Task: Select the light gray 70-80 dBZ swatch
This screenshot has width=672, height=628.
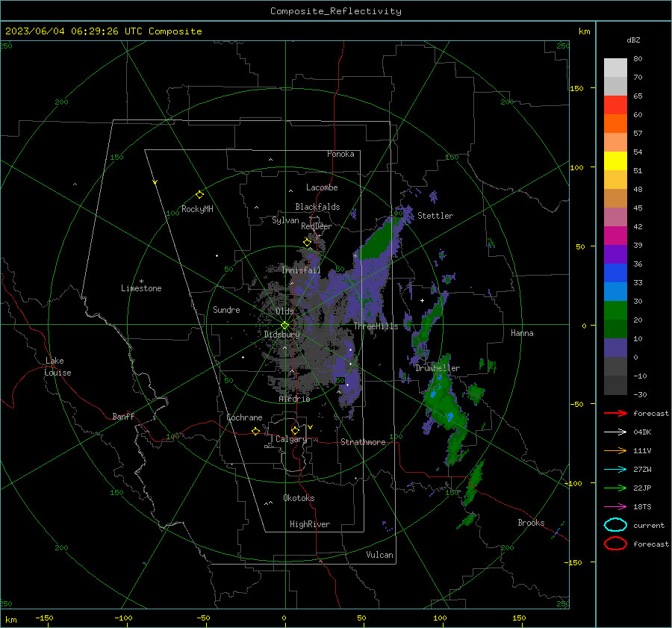Action: pos(615,68)
